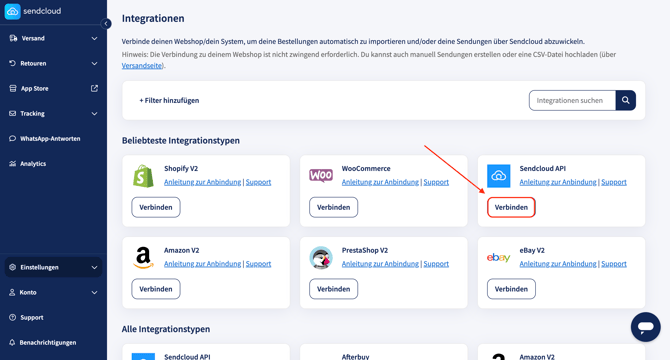Click the eBay logo
Image resolution: width=670 pixels, height=360 pixels.
(x=499, y=258)
